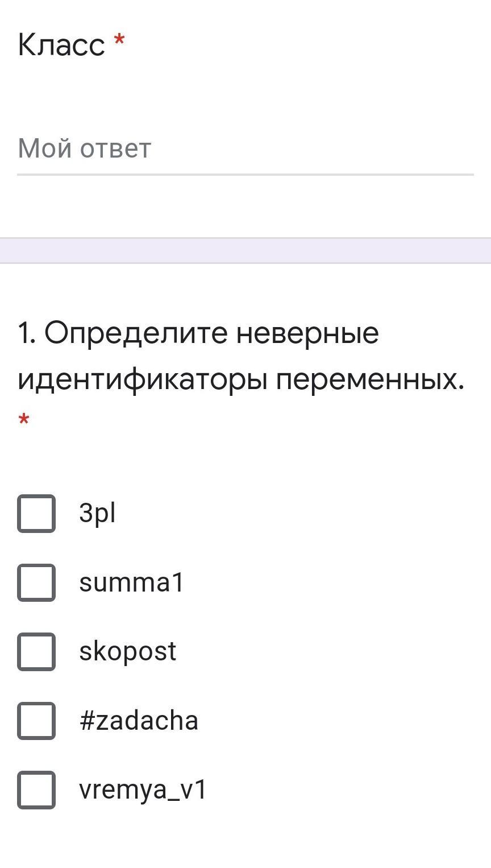Click the "3pl" option label text
491x868 pixels.
(97, 514)
